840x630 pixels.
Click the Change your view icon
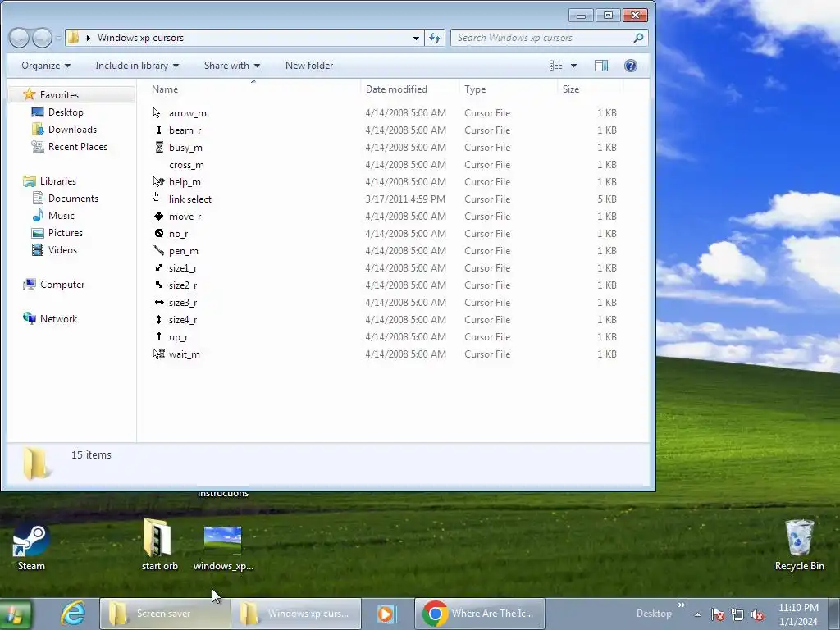tap(556, 66)
